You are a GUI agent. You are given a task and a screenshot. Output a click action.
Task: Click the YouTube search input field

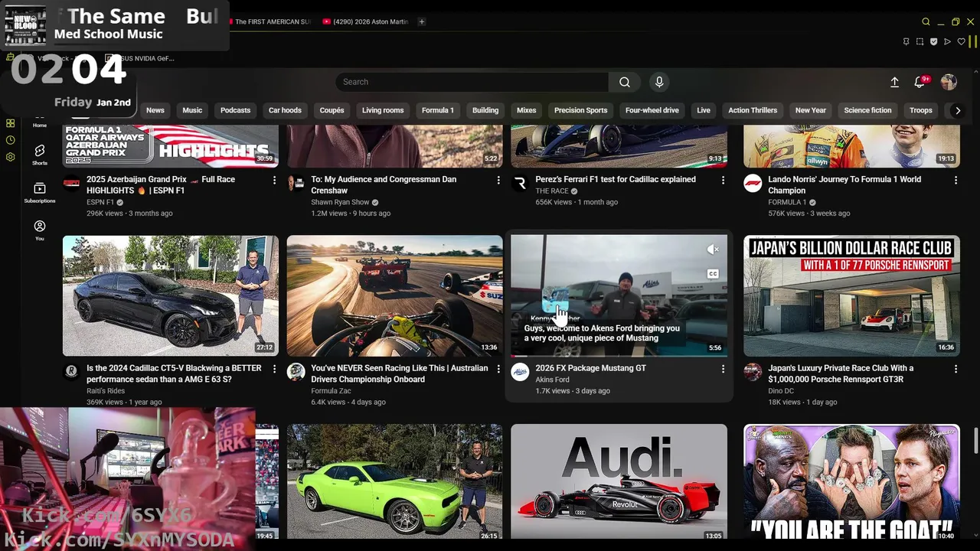click(x=472, y=82)
